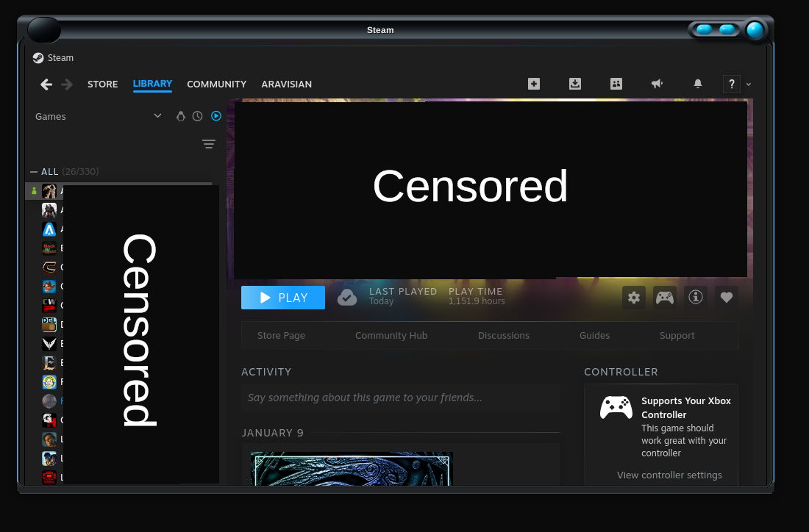Click the activity status input field
Image resolution: width=809 pixels, height=532 pixels.
click(x=401, y=398)
